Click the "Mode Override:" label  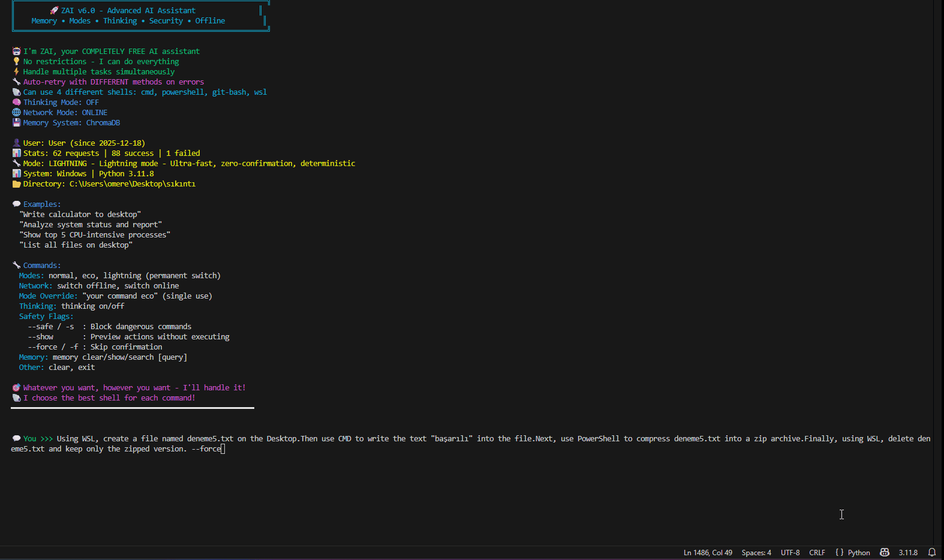click(x=48, y=296)
